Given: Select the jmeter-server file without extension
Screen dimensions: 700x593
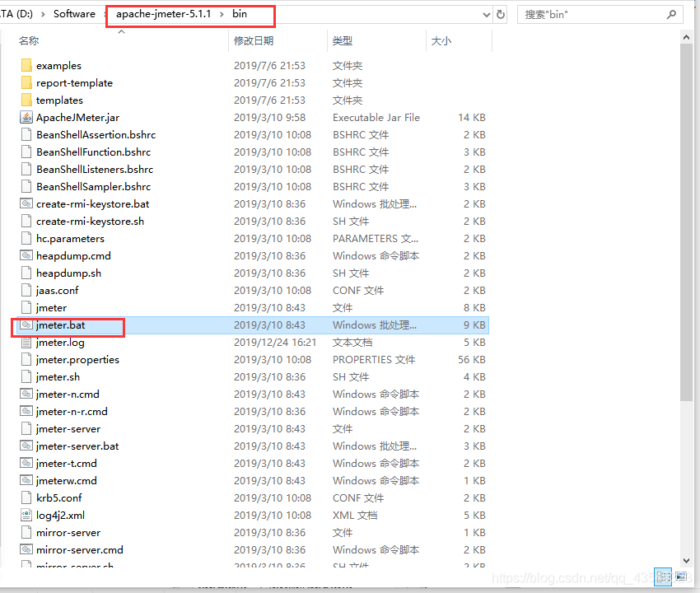Looking at the screenshot, I should coord(68,428).
